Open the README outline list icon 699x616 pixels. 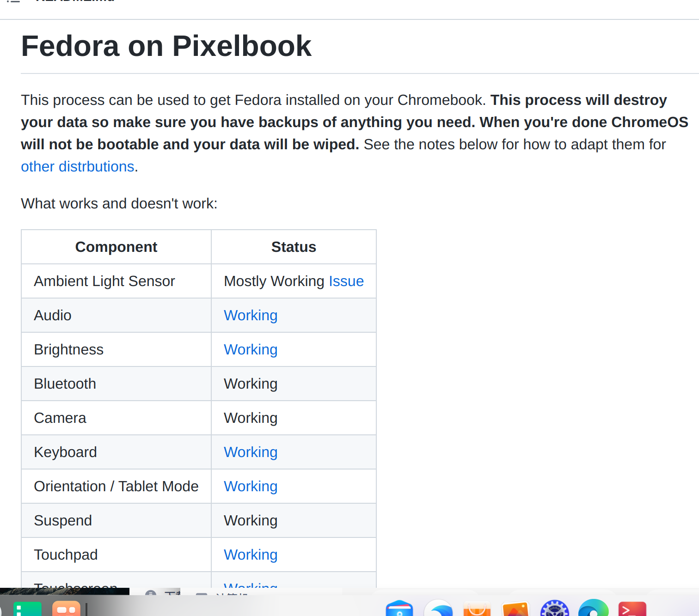pyautogui.click(x=13, y=1)
